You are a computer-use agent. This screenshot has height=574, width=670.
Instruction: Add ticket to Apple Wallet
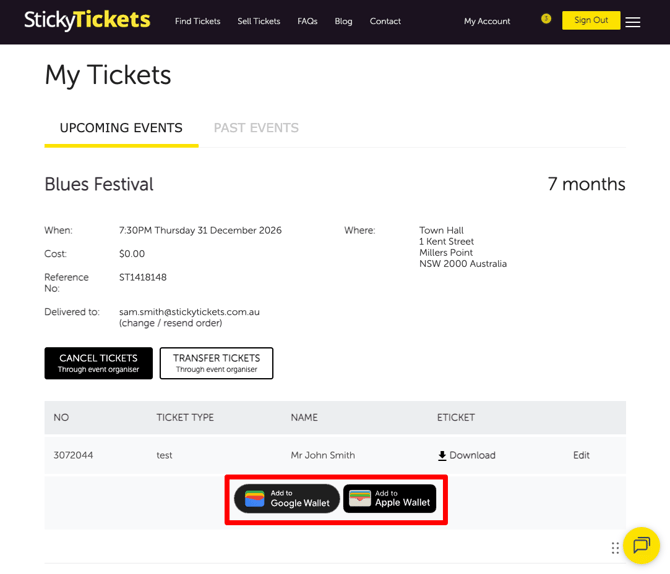pyautogui.click(x=390, y=498)
